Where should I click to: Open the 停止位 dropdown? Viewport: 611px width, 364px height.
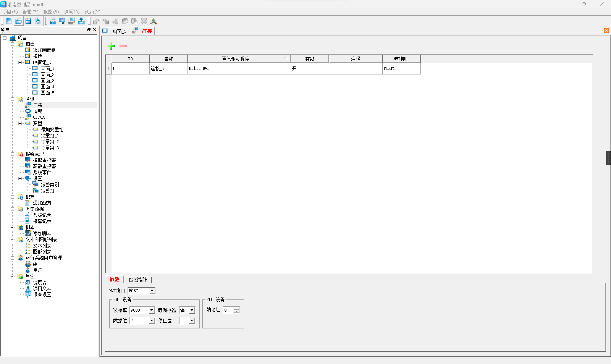click(x=192, y=320)
